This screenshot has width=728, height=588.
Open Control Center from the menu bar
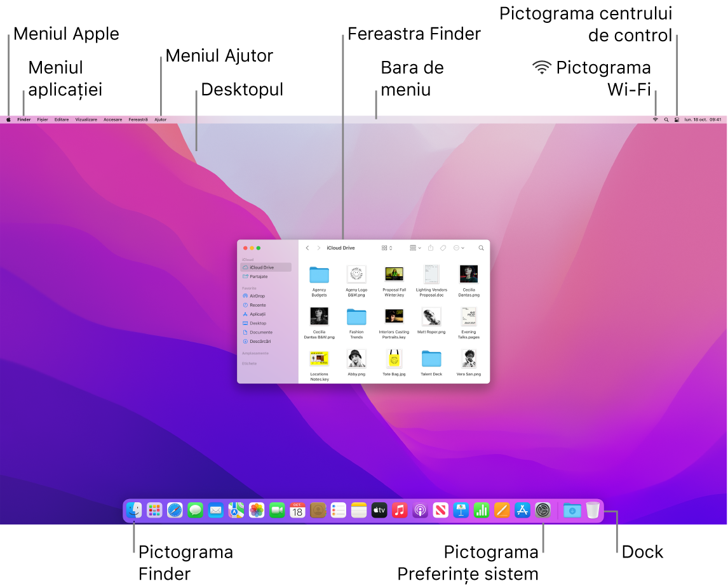tap(676, 119)
